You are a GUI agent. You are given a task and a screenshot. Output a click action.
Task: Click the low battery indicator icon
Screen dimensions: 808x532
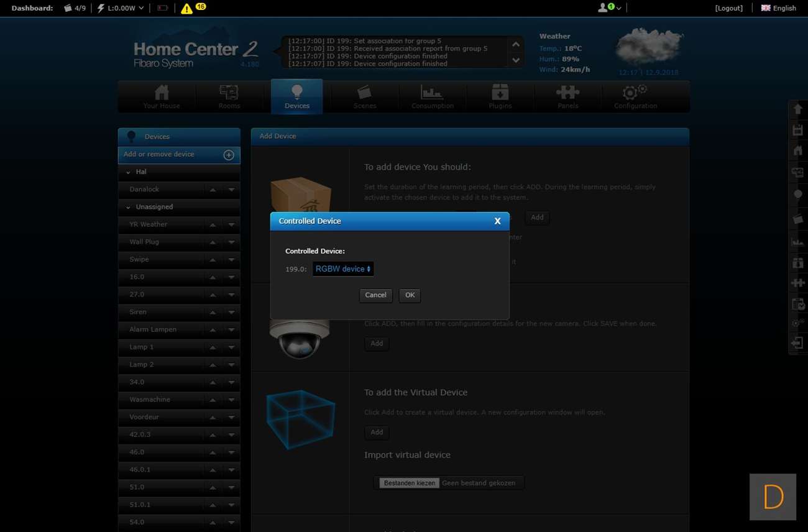coord(162,8)
